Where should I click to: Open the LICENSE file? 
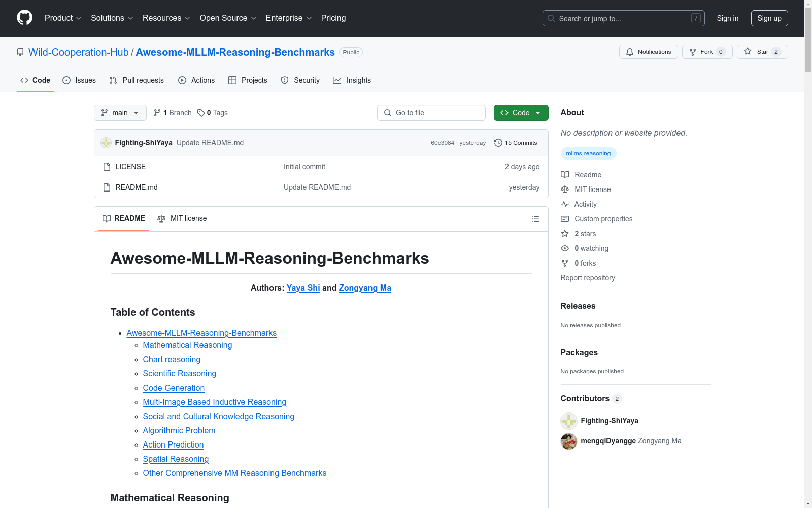(130, 167)
